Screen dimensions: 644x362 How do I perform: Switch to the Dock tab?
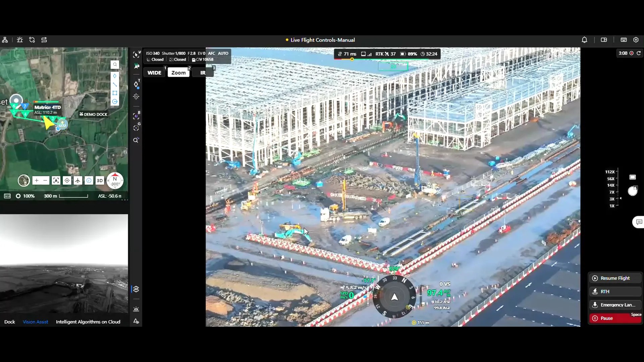[9, 322]
